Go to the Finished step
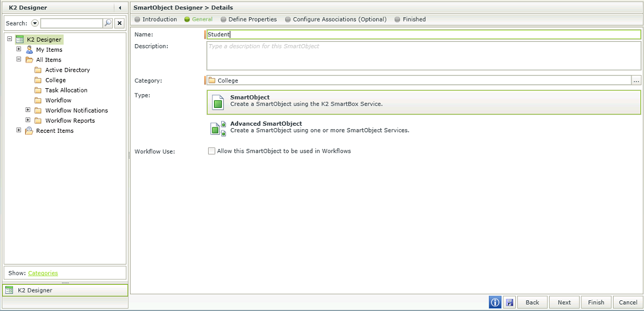The height and width of the screenshot is (311, 644). pyautogui.click(x=410, y=19)
